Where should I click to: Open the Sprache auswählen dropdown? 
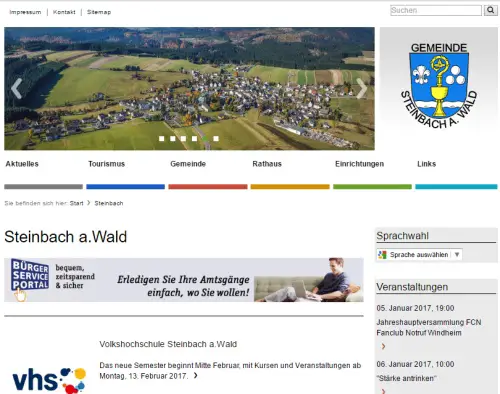[x=419, y=255]
